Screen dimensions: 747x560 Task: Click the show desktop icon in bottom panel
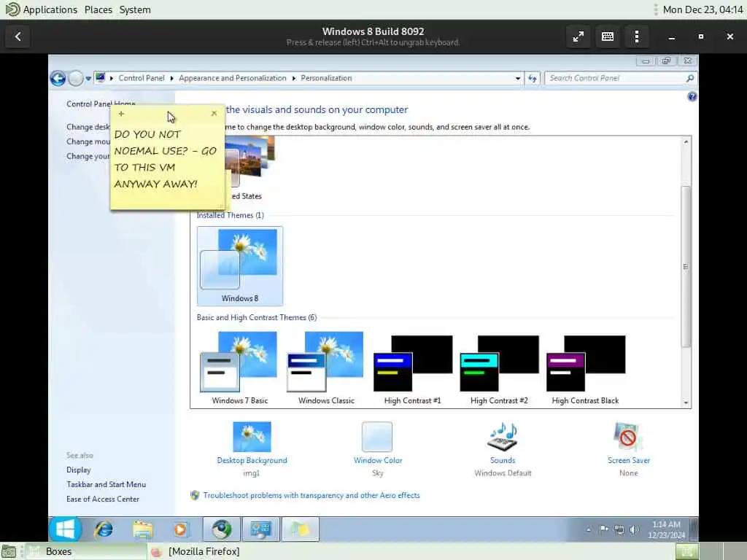point(9,551)
